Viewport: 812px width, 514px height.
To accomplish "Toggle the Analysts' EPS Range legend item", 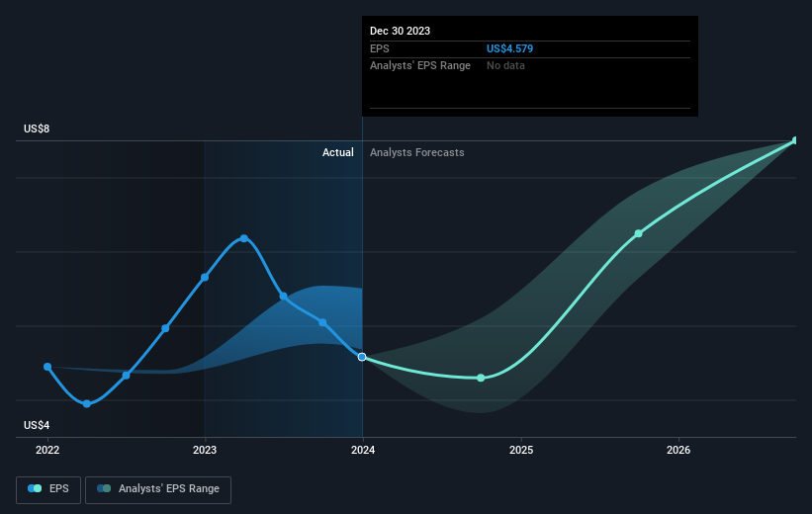I will coord(158,488).
